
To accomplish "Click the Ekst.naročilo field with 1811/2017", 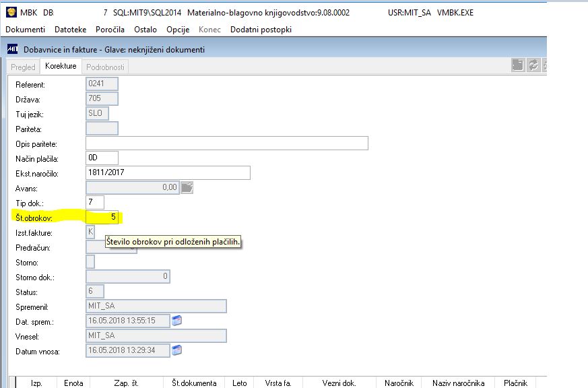I will [x=168, y=172].
